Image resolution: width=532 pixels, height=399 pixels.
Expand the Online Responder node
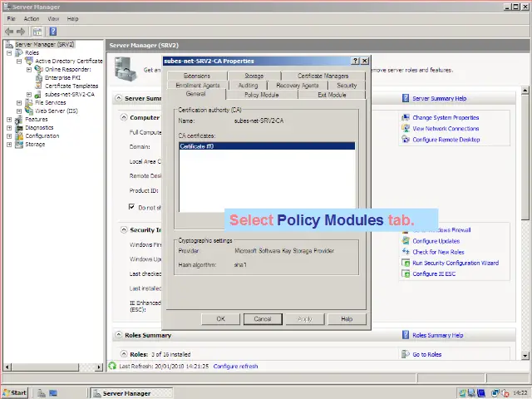[29, 70]
